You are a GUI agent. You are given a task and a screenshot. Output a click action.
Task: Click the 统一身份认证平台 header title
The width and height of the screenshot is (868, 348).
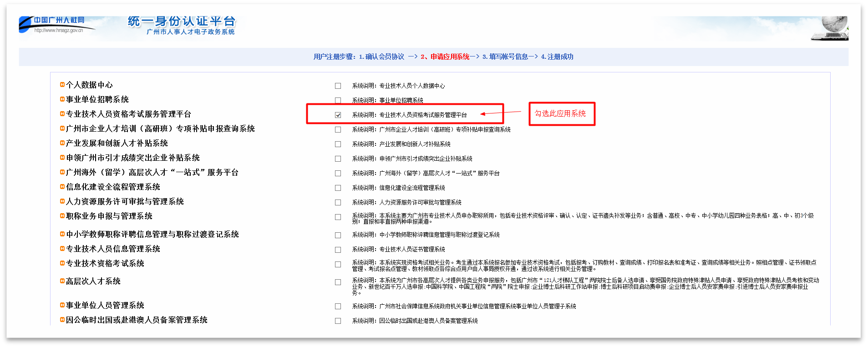181,21
